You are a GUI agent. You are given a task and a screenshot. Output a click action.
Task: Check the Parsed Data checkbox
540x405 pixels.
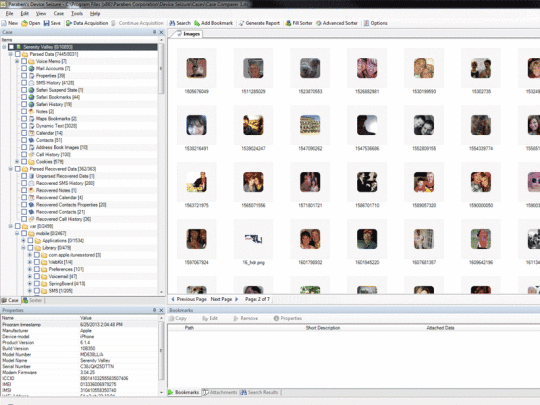point(18,54)
